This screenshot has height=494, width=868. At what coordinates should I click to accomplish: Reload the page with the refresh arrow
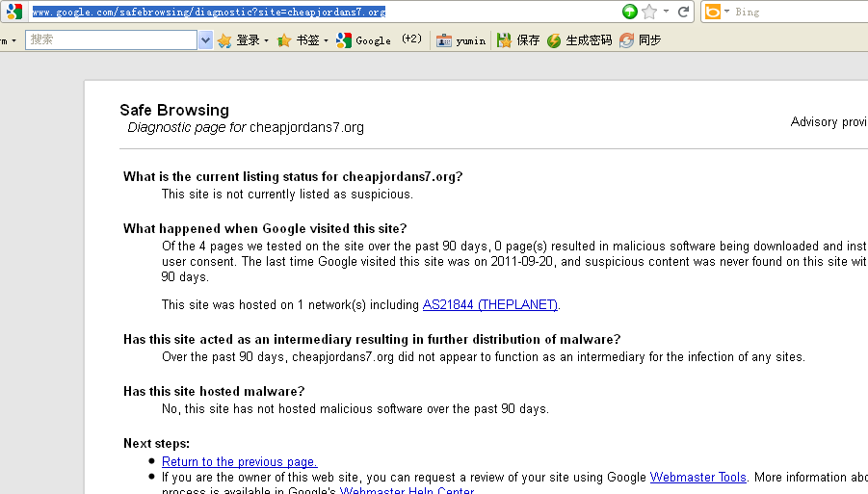[x=683, y=12]
